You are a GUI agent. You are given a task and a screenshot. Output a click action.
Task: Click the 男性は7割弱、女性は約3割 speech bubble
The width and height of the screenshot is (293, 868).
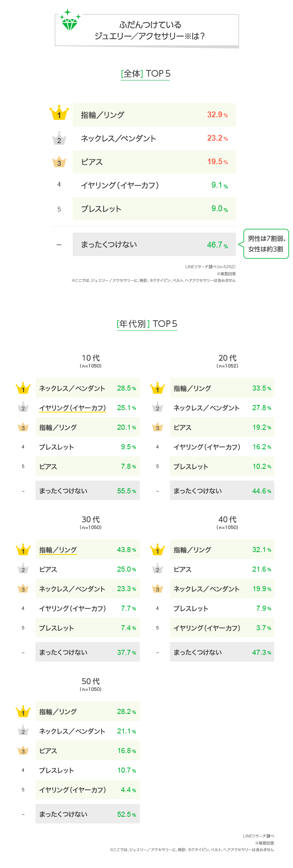point(266,244)
